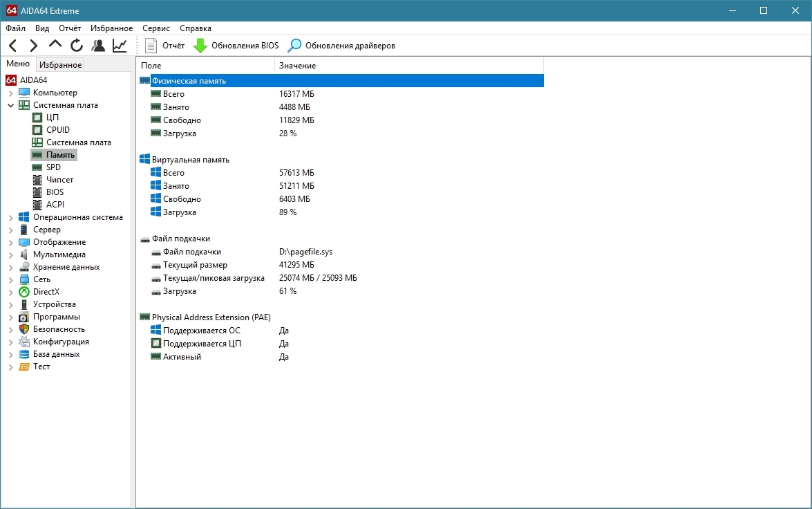Select the Физическая память header row
This screenshot has width=812, height=509.
pos(341,81)
